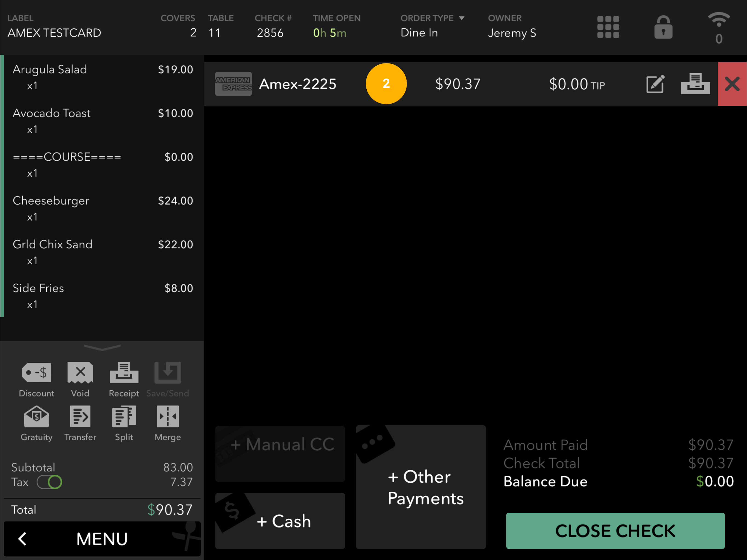Go back to MENU

(102, 539)
